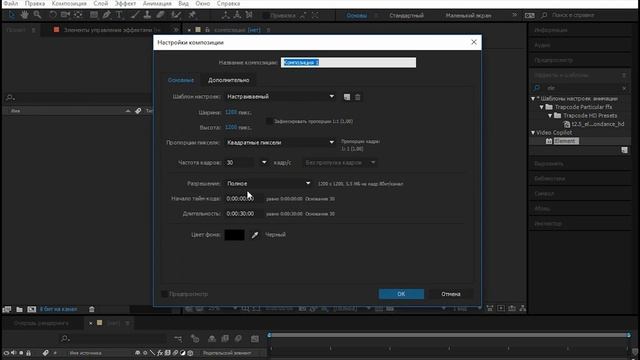Click audio speaker column header in timeline

(x=13, y=353)
